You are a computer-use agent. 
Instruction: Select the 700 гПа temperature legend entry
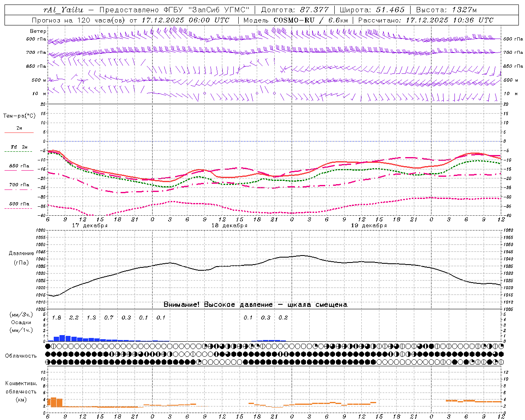(x=19, y=185)
